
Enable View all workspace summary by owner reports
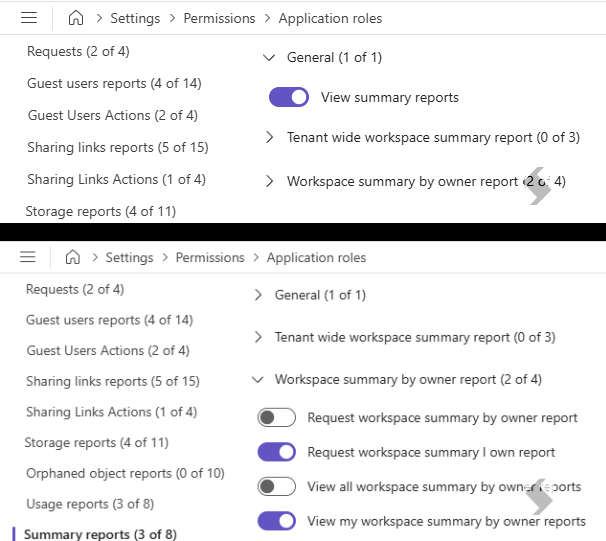pos(277,487)
